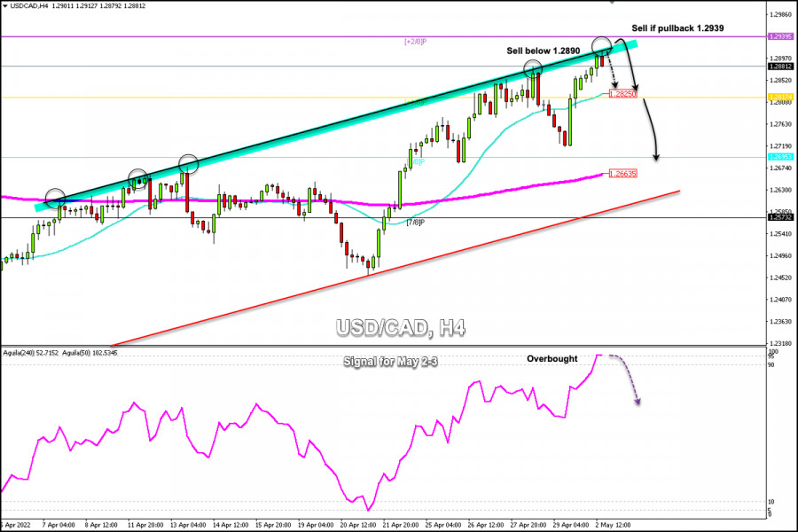Click the '29 Apr 04:00' time axis label
The width and height of the screenshot is (798, 532).
[571, 525]
